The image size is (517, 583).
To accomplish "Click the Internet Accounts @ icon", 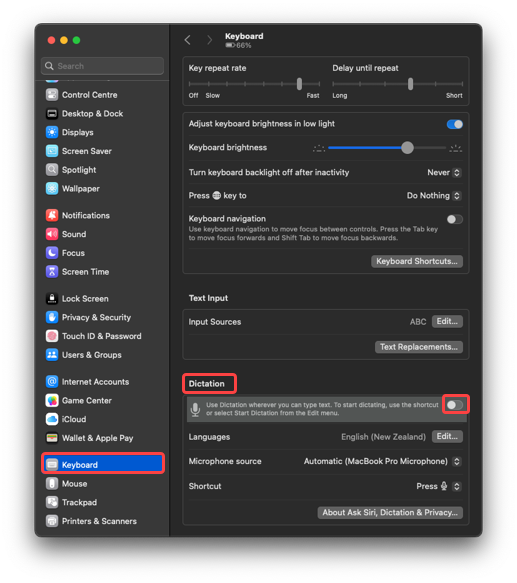I will (x=52, y=381).
